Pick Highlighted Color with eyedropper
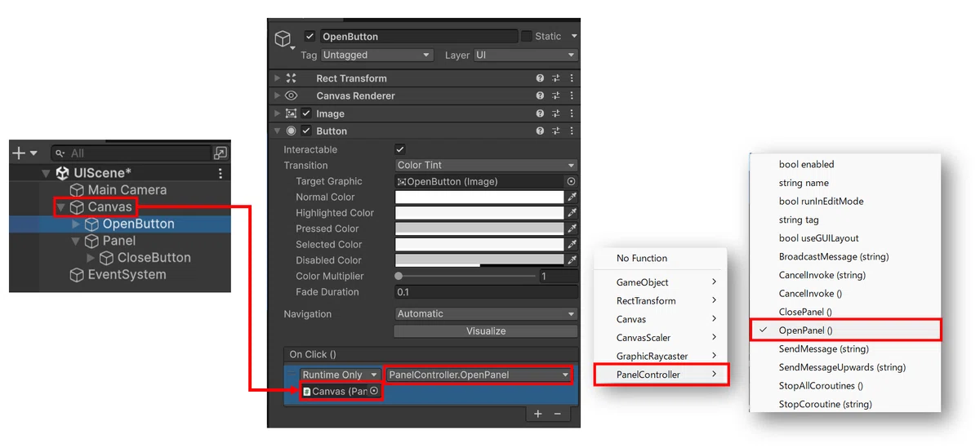 coord(572,213)
